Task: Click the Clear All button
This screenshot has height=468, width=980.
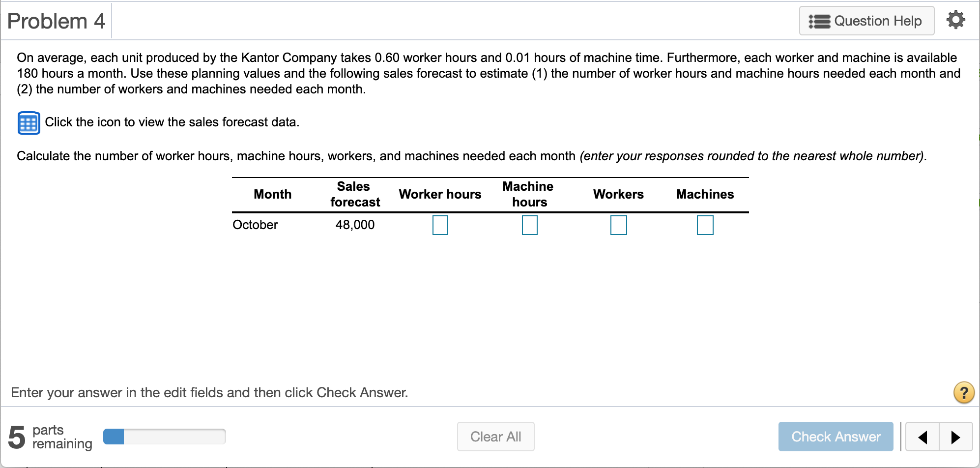Action: click(495, 436)
